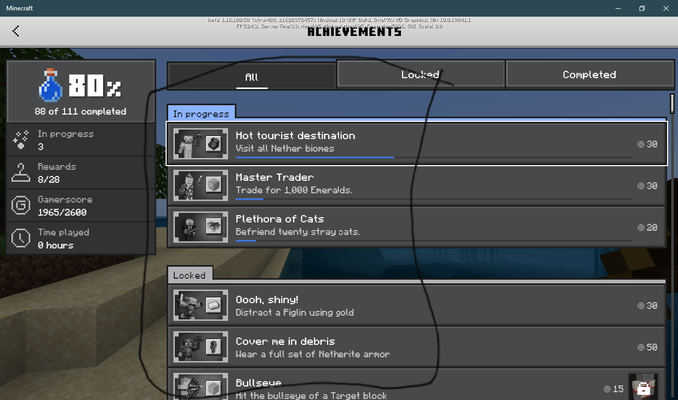Click the locked reward icon on Bullseye
The width and height of the screenshot is (678, 400).
point(643,387)
